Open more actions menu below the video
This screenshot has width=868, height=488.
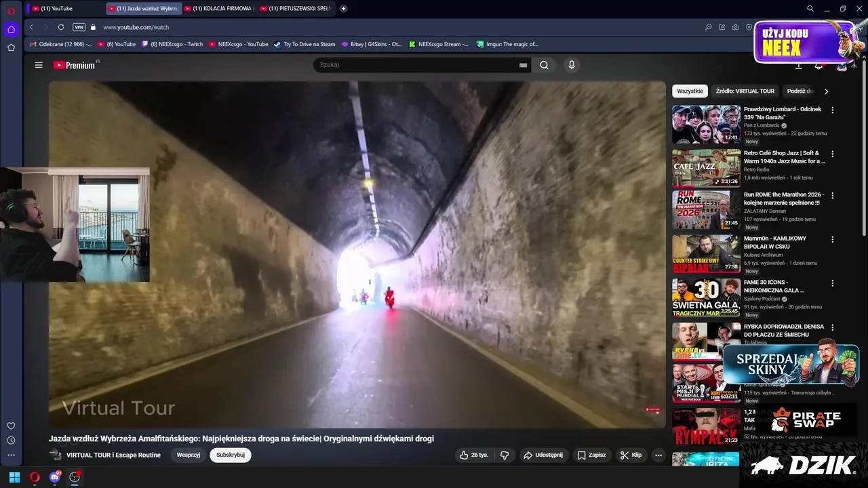coord(658,455)
